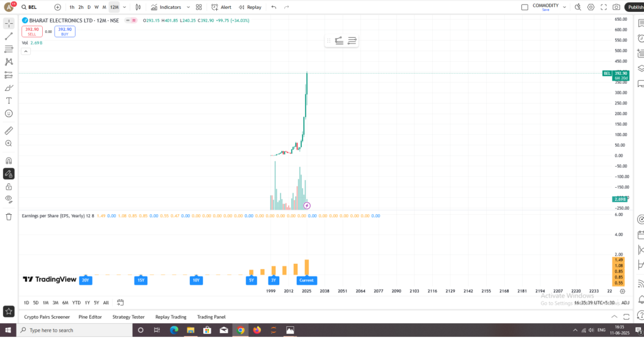The height and width of the screenshot is (347, 644).
Task: Select the brush drawing tool
Action: tap(9, 88)
